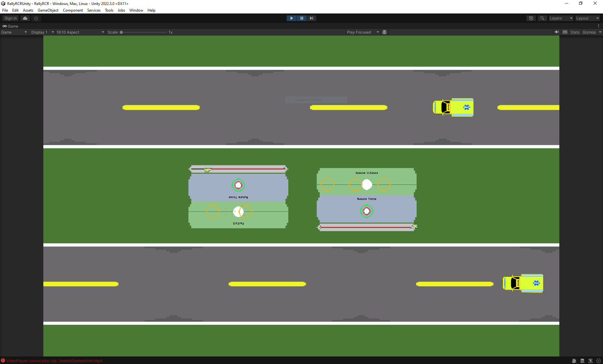
Task: Open Game tab options kebab menu
Action: click(x=599, y=26)
